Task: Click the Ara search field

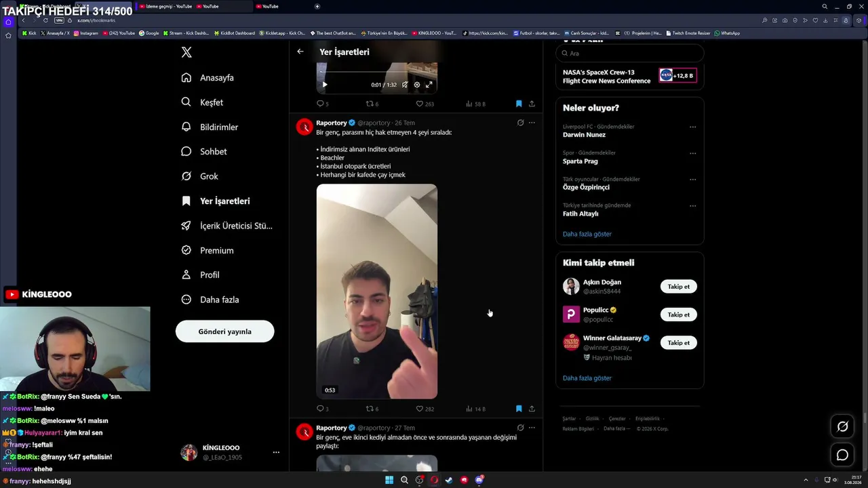Action: [x=630, y=53]
